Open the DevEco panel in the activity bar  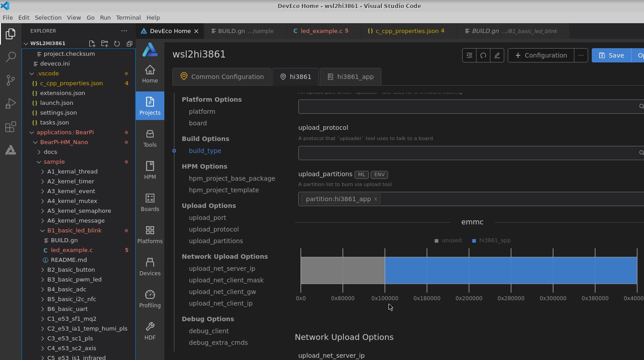pyautogui.click(x=11, y=150)
